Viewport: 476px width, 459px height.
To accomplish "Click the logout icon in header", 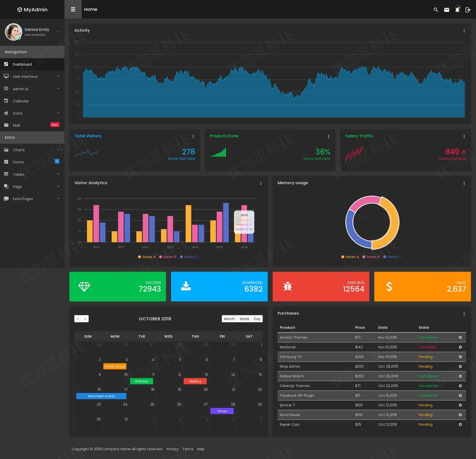I will 468,10.
